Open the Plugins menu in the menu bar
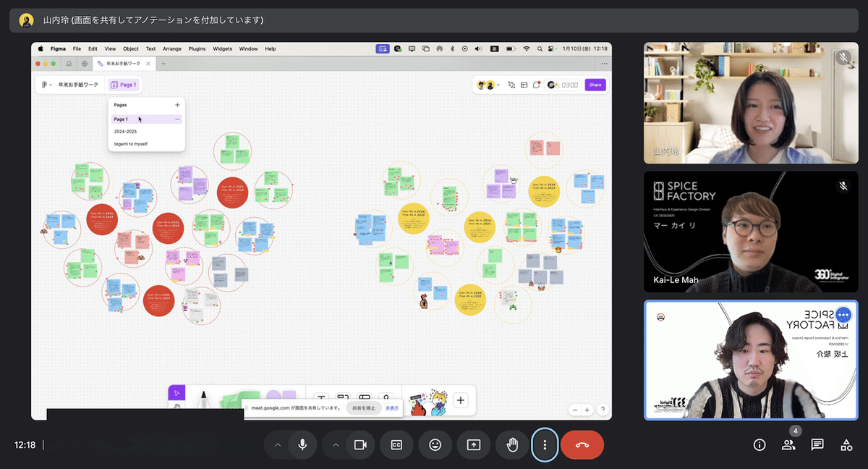Viewport: 868px width, 469px height. 197,48
